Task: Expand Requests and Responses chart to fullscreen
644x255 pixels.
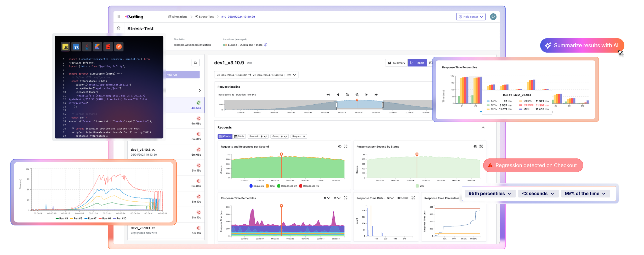Action: point(346,146)
